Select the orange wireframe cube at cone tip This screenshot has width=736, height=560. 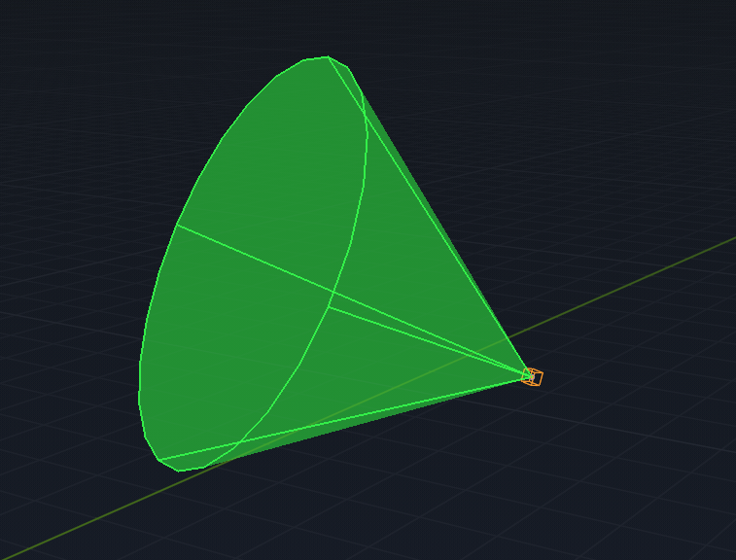coord(532,376)
